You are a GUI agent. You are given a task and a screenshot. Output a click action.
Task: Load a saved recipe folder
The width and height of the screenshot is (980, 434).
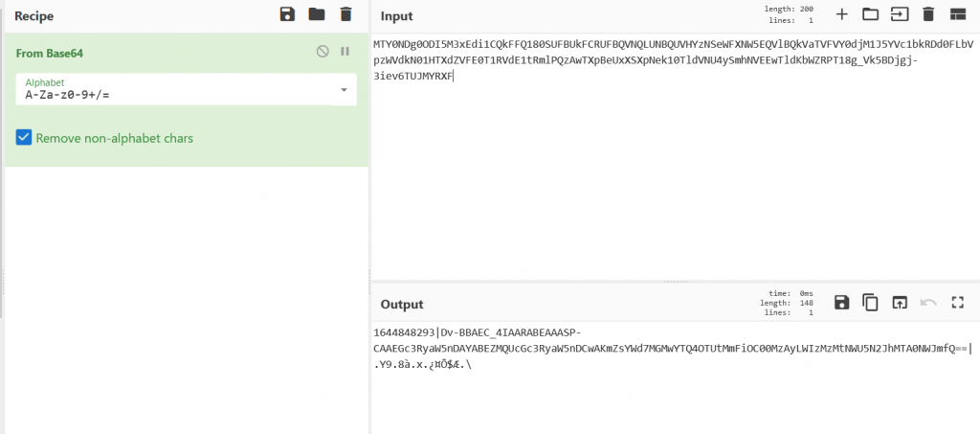coord(316,14)
